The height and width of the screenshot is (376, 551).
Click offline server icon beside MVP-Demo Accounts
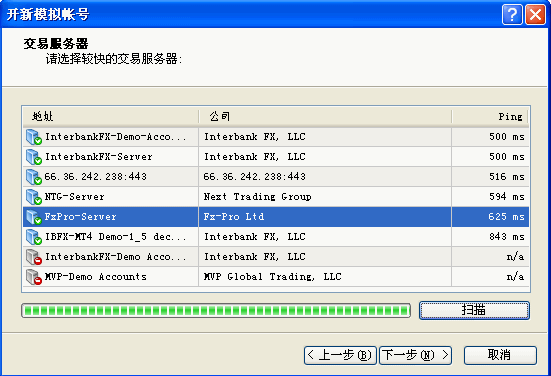[x=34, y=277]
